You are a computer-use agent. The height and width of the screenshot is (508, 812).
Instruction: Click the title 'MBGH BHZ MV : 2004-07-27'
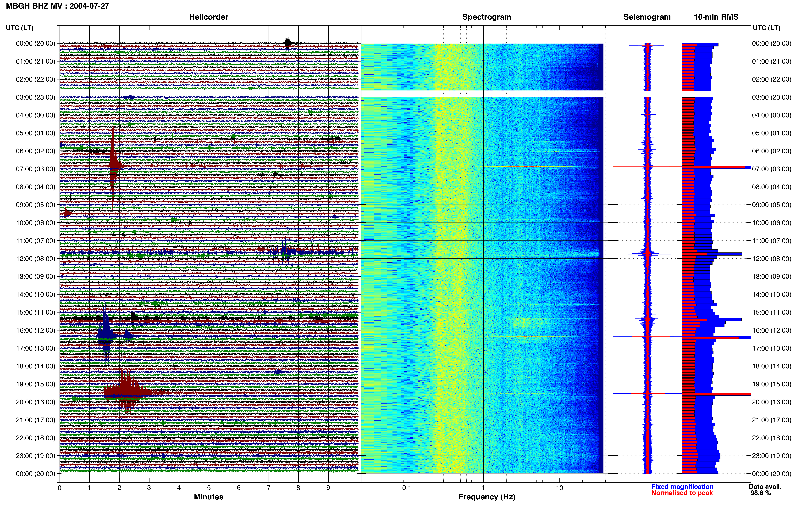[x=57, y=6]
